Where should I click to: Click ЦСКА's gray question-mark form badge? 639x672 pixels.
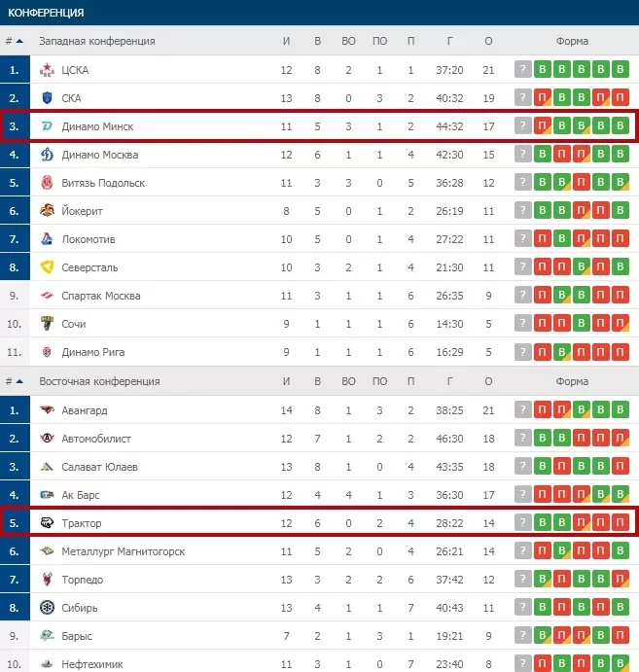tap(523, 69)
